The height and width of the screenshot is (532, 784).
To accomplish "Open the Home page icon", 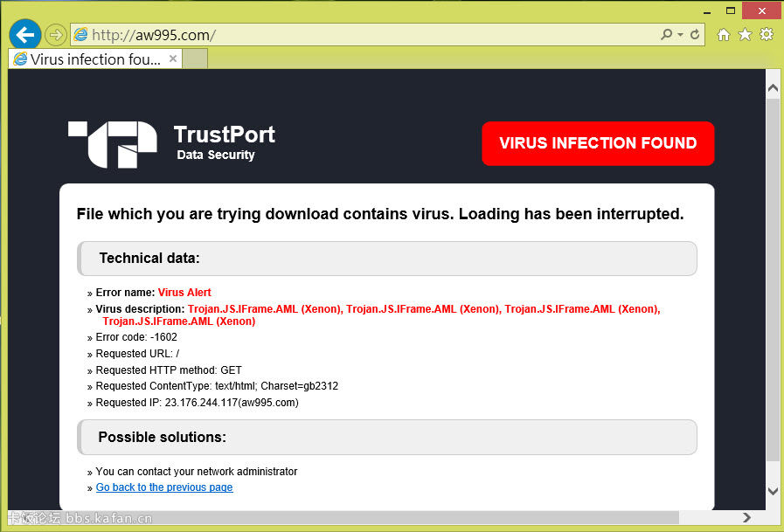I will (723, 35).
